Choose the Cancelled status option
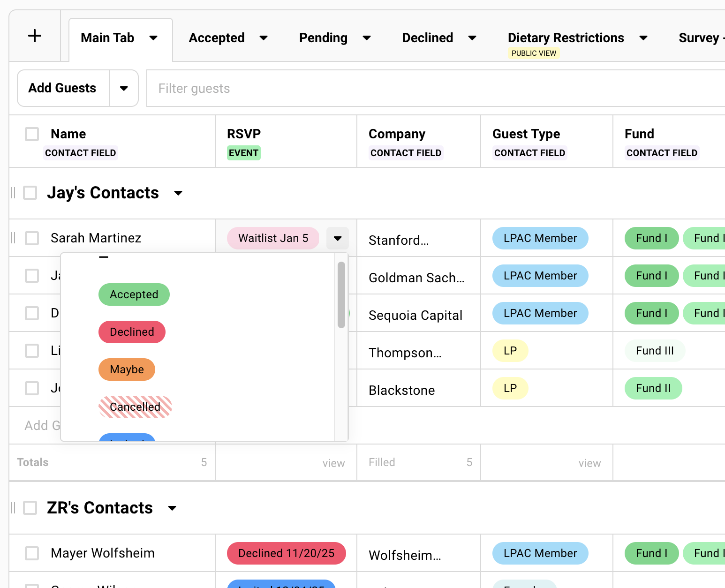The image size is (725, 588). tap(135, 407)
